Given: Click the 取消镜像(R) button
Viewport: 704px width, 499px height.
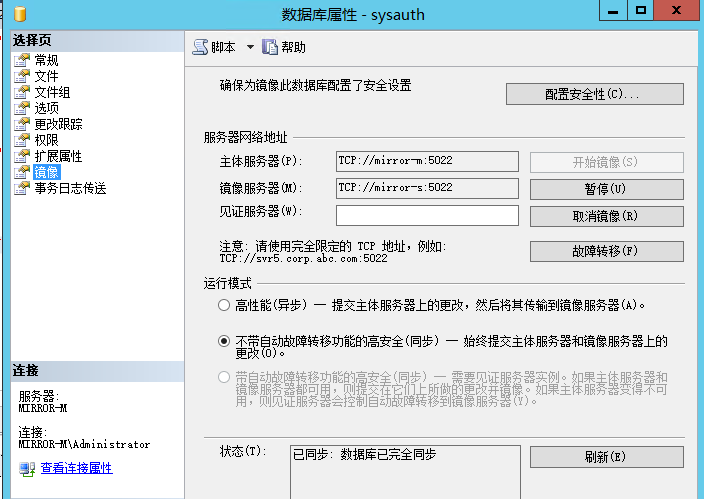Looking at the screenshot, I should 607,216.
